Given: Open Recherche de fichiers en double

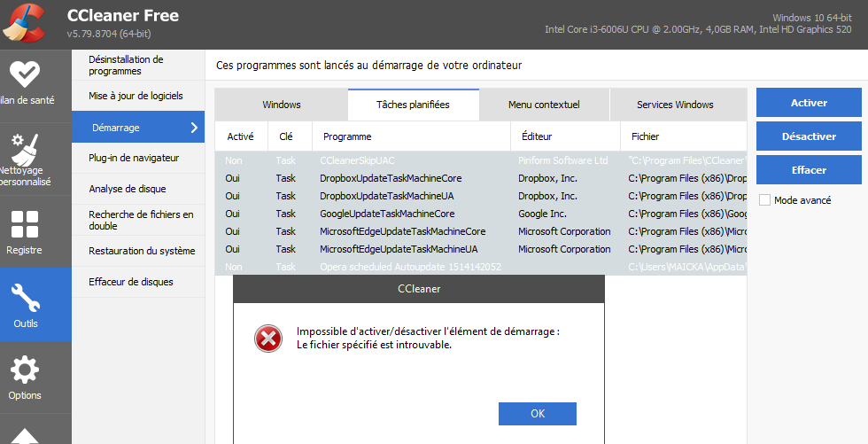Looking at the screenshot, I should tap(138, 220).
